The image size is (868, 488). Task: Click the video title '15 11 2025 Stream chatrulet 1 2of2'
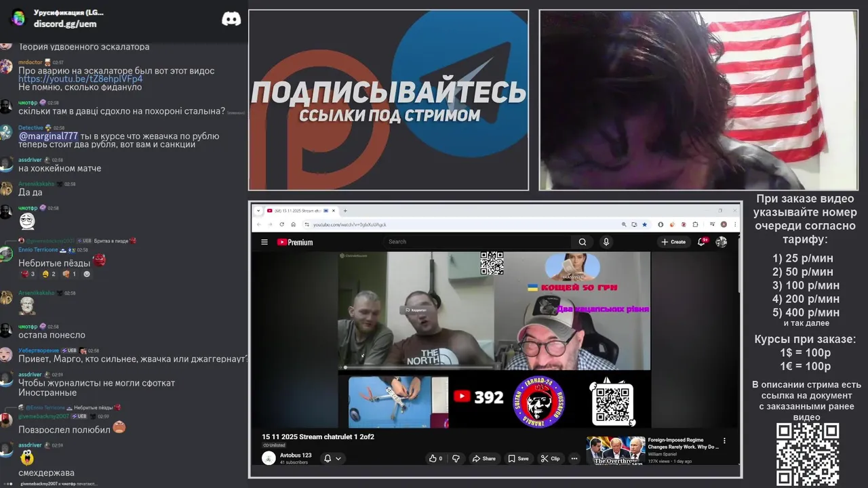coord(318,436)
